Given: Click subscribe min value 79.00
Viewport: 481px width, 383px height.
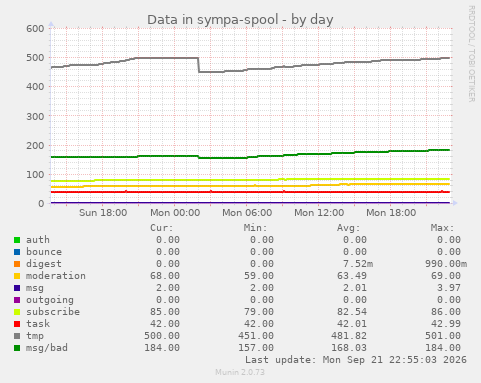Looking at the screenshot, I should [259, 312].
